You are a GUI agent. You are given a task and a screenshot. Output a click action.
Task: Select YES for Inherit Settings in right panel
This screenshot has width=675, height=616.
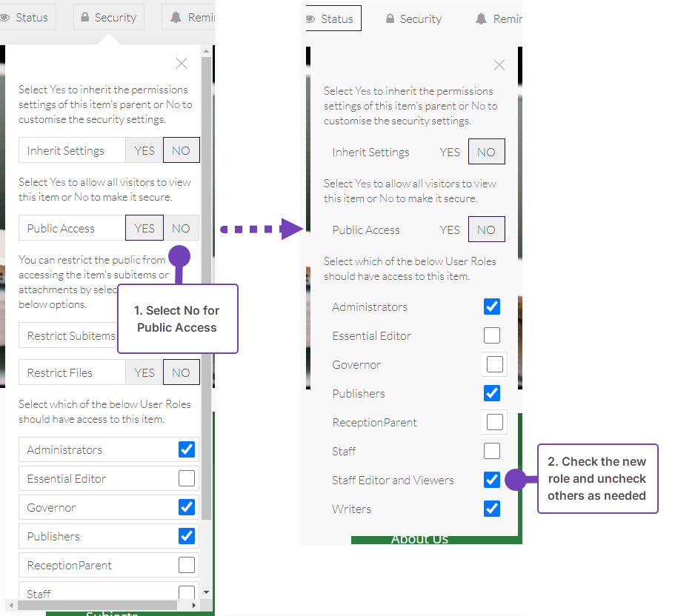pyautogui.click(x=450, y=153)
